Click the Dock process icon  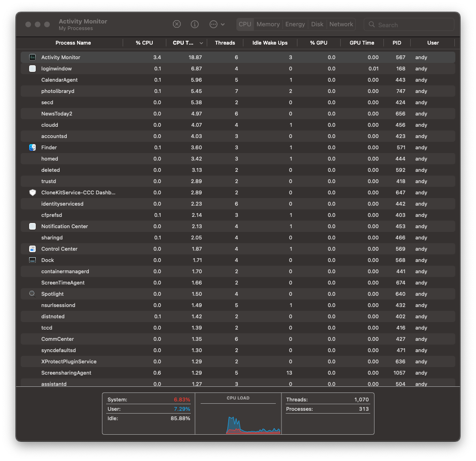coord(32,260)
